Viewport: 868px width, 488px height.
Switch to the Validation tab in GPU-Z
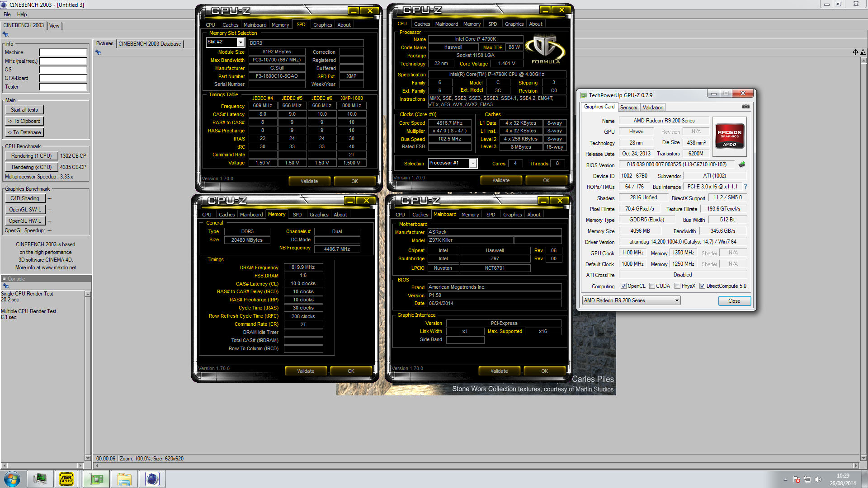(x=653, y=108)
